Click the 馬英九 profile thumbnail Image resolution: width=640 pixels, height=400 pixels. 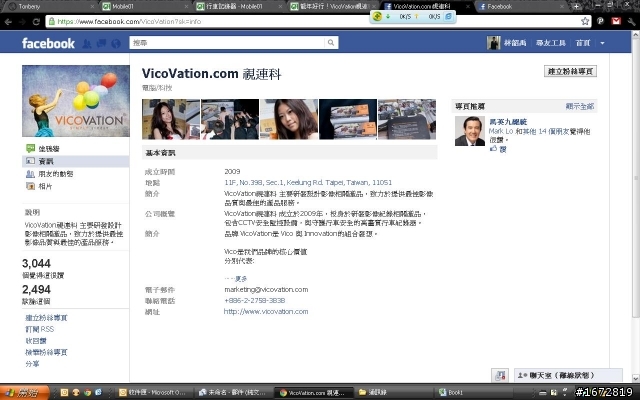coord(470,131)
